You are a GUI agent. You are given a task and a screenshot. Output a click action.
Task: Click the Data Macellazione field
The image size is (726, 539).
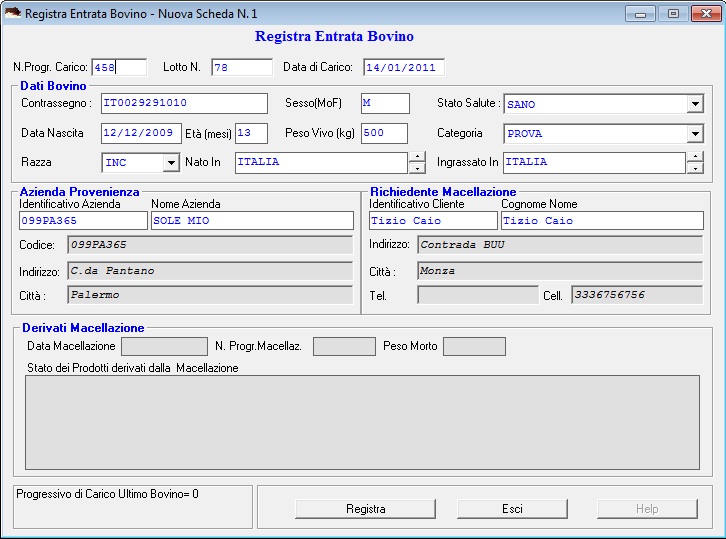[x=164, y=346]
